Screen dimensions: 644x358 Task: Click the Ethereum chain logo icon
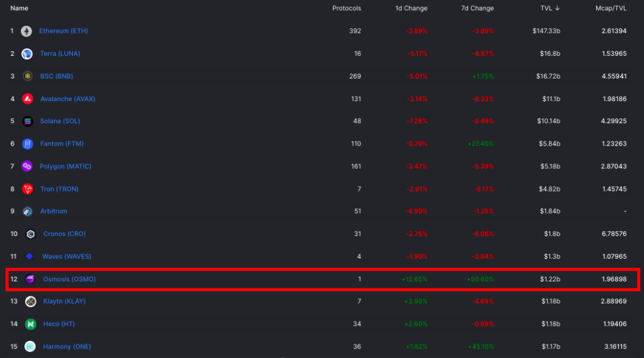coord(26,31)
